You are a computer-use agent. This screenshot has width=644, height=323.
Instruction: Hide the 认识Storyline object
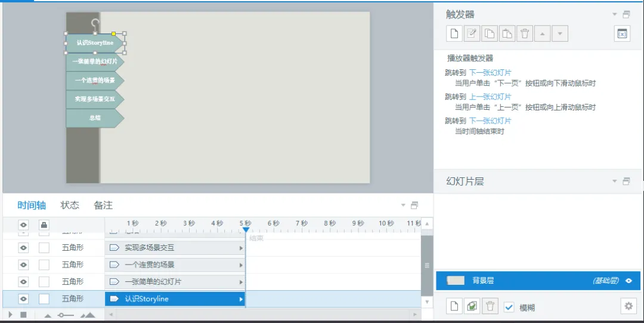tap(23, 299)
